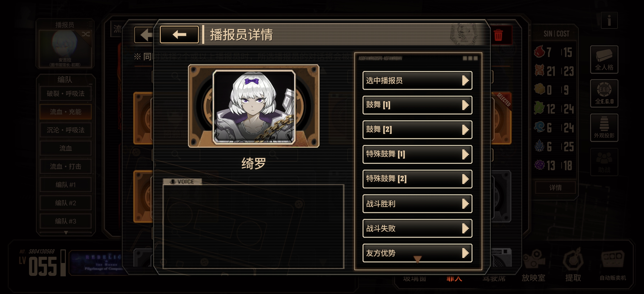Select 选中播报员 to choose this announcer

tap(417, 80)
